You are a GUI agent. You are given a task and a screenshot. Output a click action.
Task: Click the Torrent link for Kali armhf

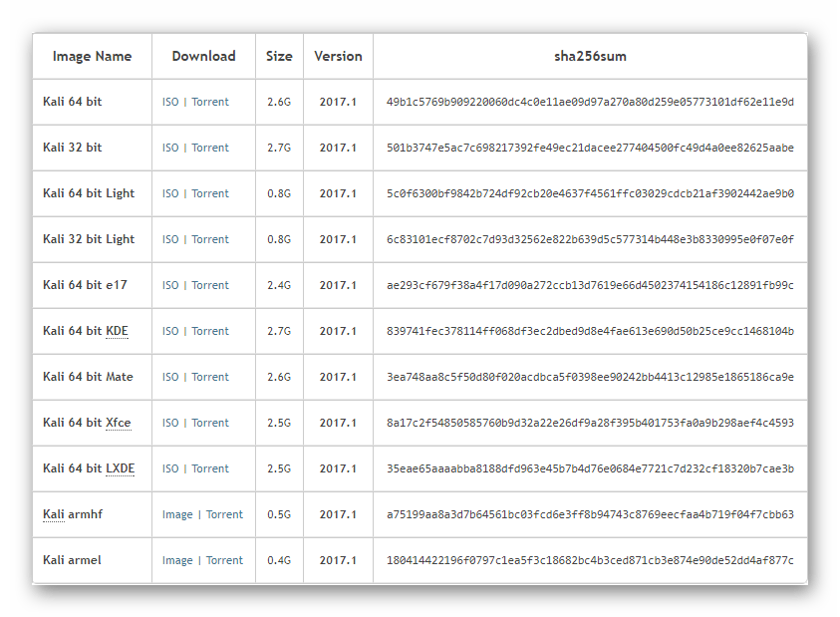[x=224, y=514]
